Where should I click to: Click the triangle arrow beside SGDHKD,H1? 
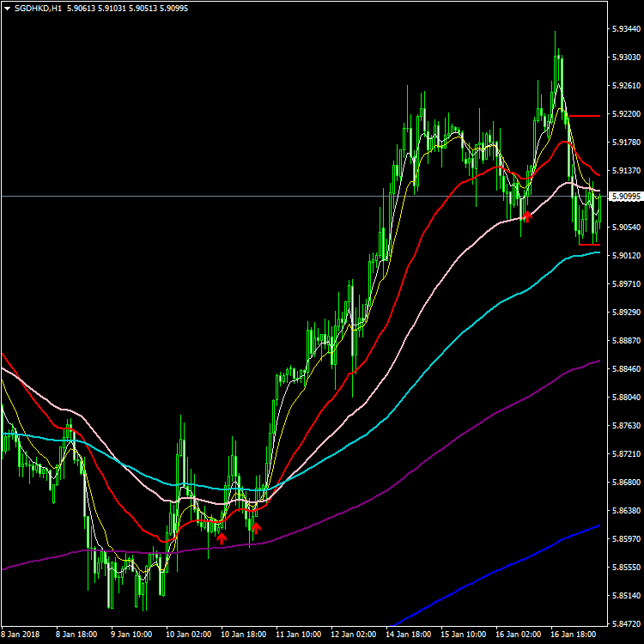coord(7,9)
